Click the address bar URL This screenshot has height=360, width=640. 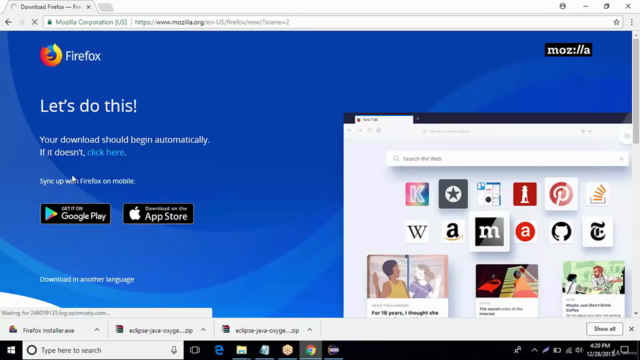coord(212,22)
